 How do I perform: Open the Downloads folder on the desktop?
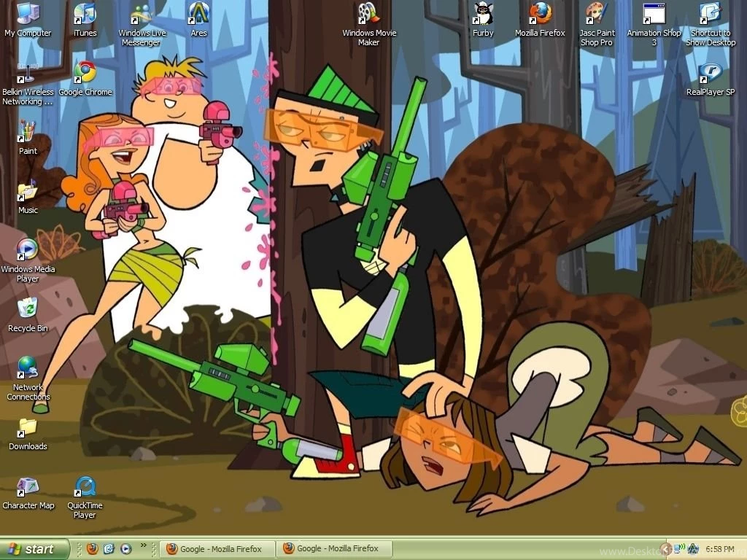(28, 433)
